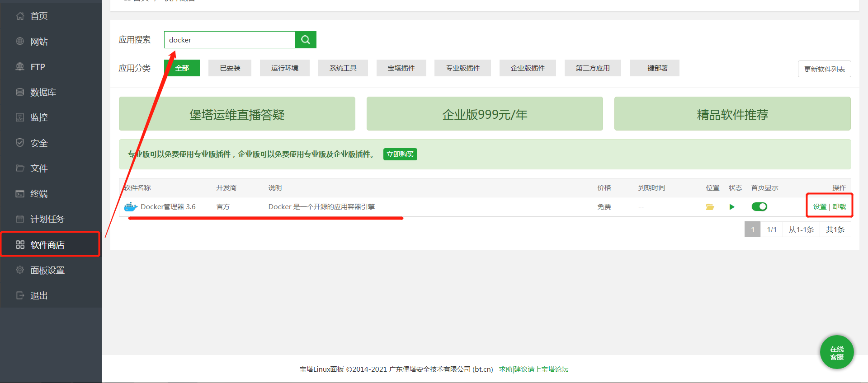Click in the 应用搜索 search field

click(230, 40)
